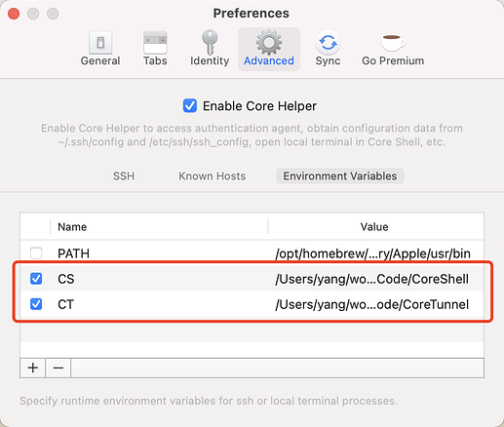
Task: Open the General preferences pane
Action: [100, 49]
